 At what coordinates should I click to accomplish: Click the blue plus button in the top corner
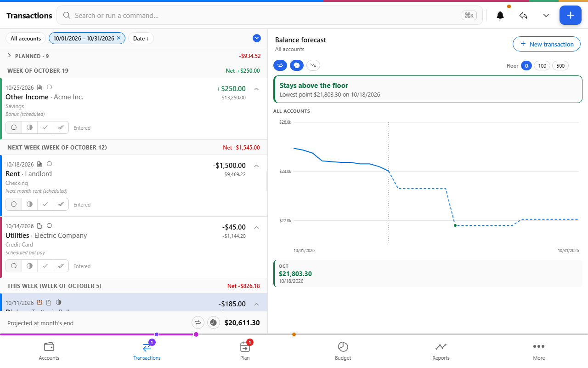(x=570, y=15)
